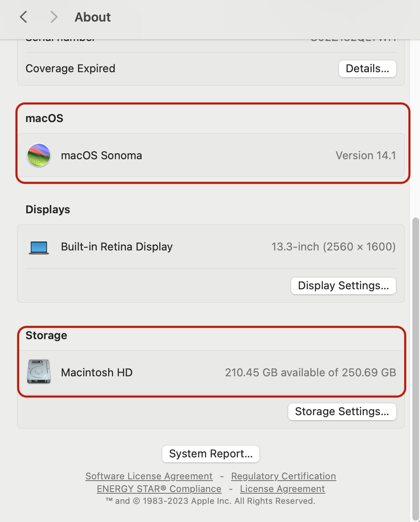Click the Version 14.1 text
Image resolution: width=420 pixels, height=522 pixels.
(x=366, y=155)
